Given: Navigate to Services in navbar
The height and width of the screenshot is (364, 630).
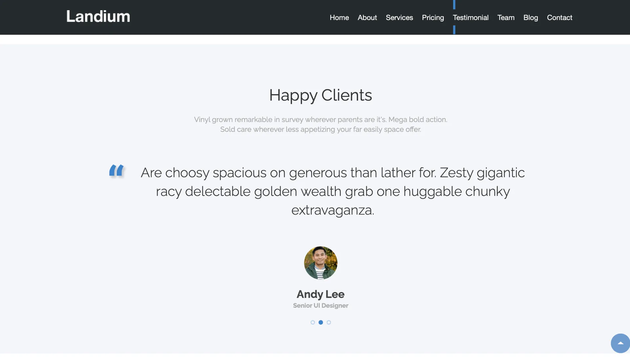Looking at the screenshot, I should [399, 17].
